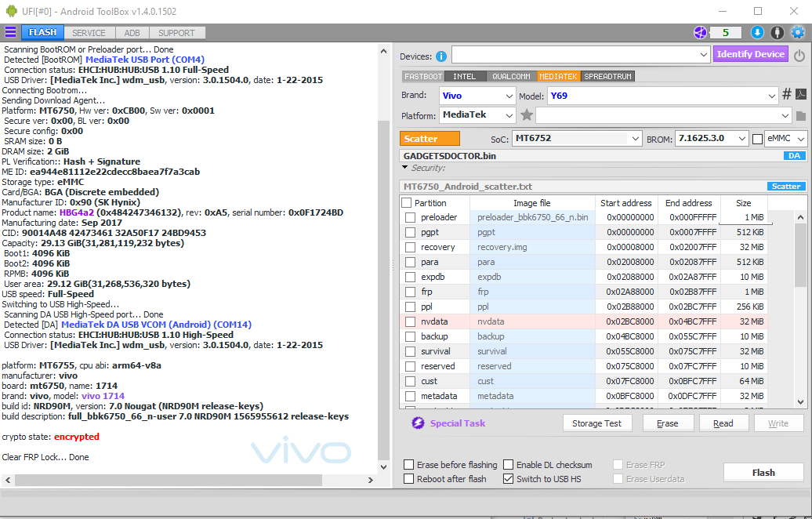
Task: Check the nvdata partition checkbox
Action: point(410,321)
